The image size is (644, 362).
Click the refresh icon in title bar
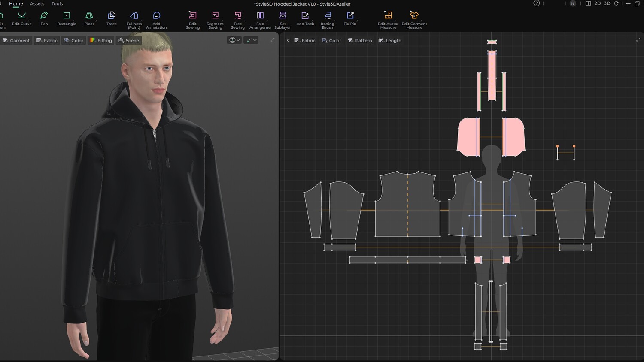point(617,3)
